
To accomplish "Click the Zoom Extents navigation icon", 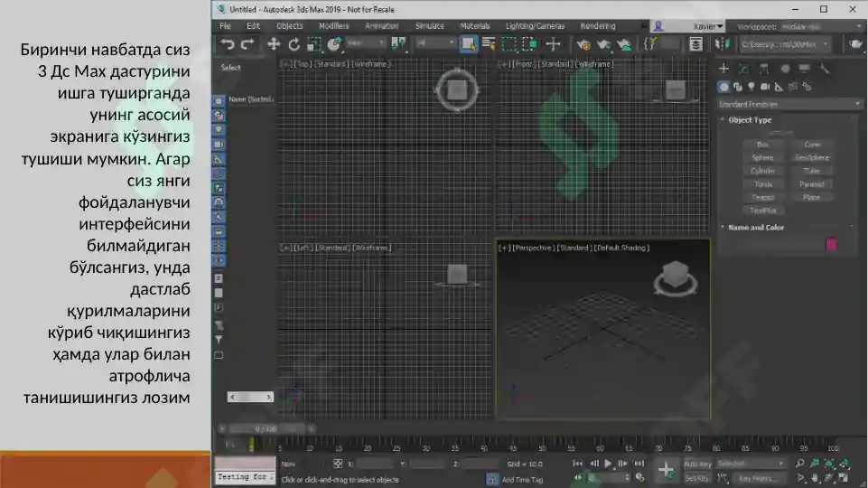I will (x=828, y=464).
